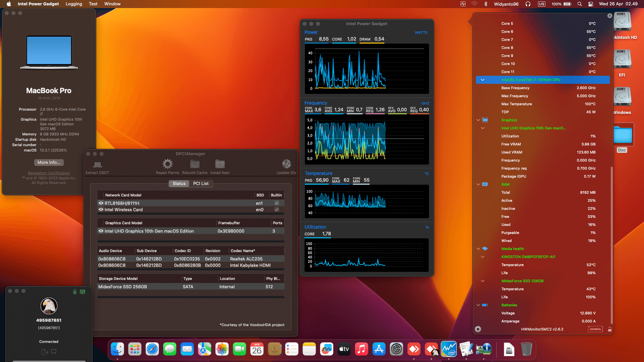This screenshot has height=362, width=644.
Task: Click AnyDesk file transfer icon
Action: click(45, 352)
